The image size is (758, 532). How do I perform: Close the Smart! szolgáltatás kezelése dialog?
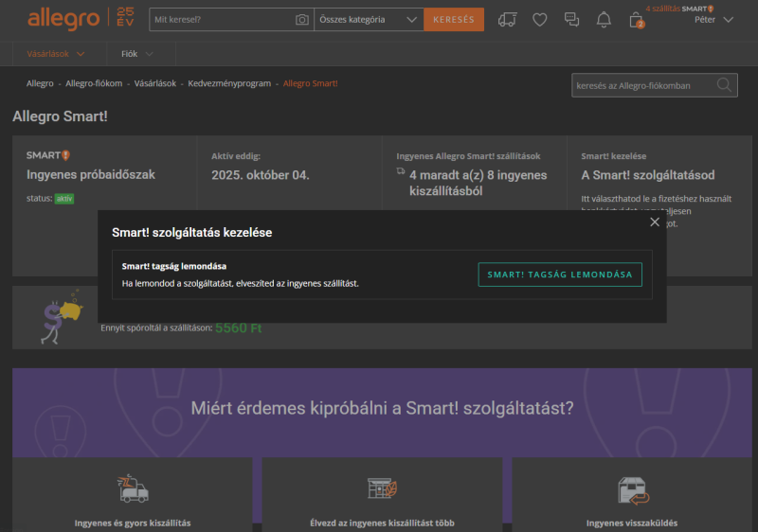[x=655, y=222]
